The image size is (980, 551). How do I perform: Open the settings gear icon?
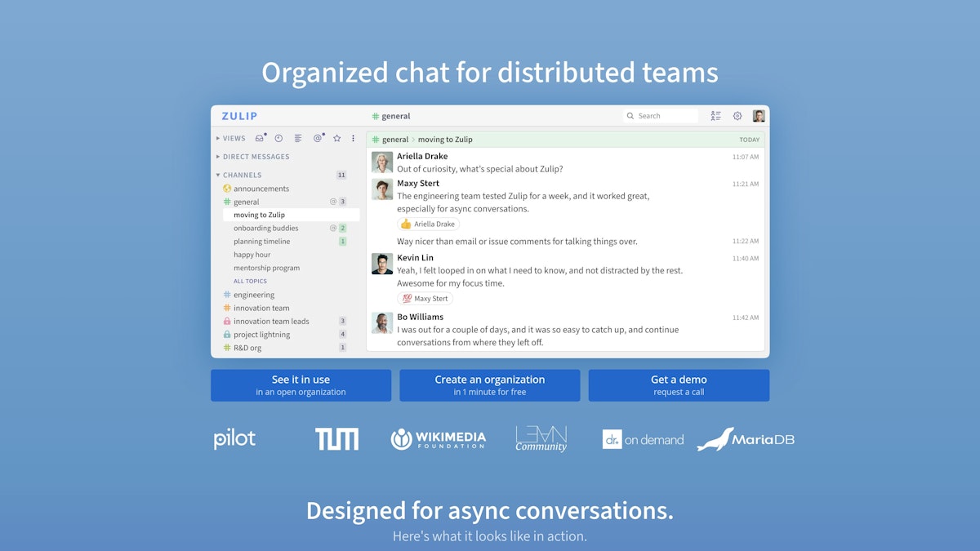click(x=737, y=116)
